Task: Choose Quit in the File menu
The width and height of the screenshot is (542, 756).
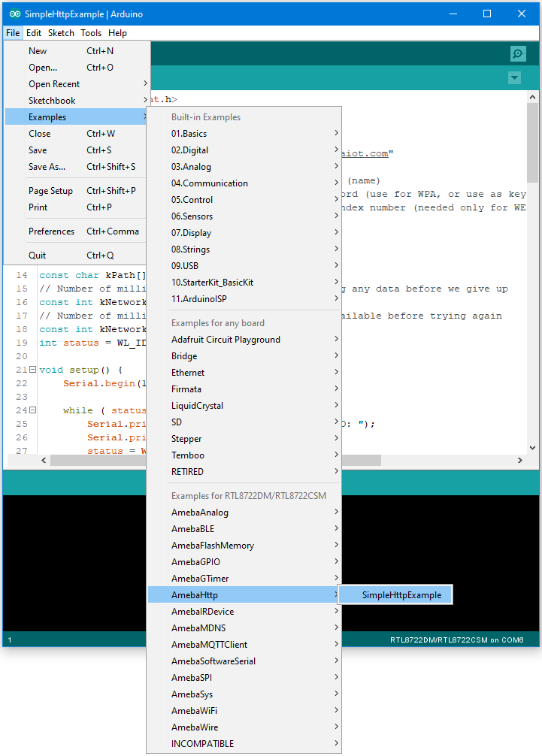Action: click(77, 256)
